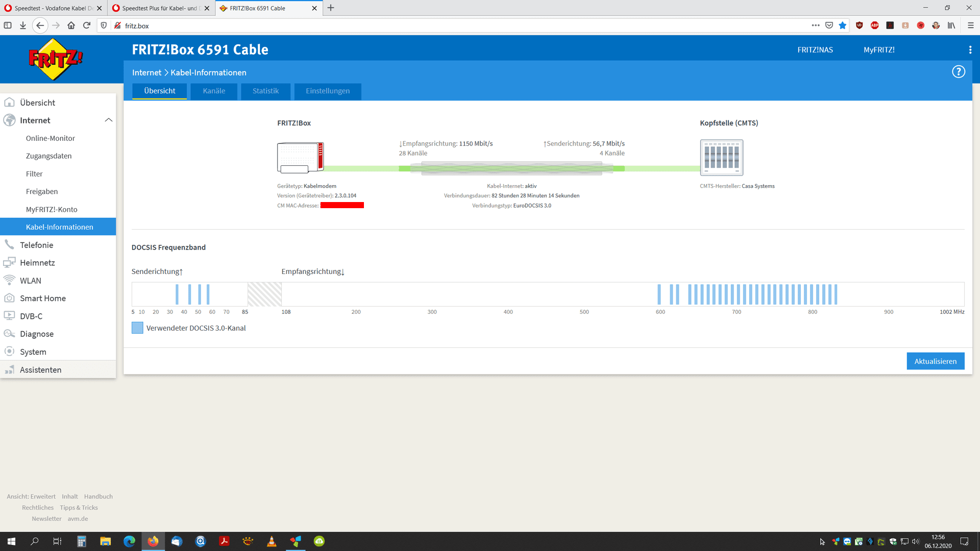980x551 pixels.
Task: Open the FRITZ! logo home link
Action: [56, 59]
